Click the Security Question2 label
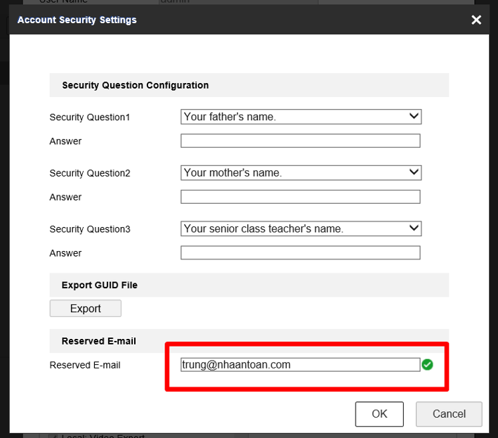The width and height of the screenshot is (498, 438). (x=90, y=173)
